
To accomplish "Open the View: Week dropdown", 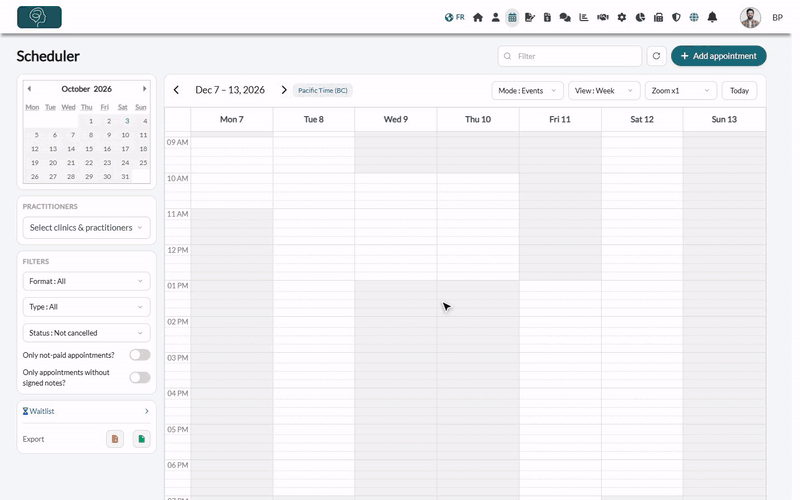I will [604, 91].
